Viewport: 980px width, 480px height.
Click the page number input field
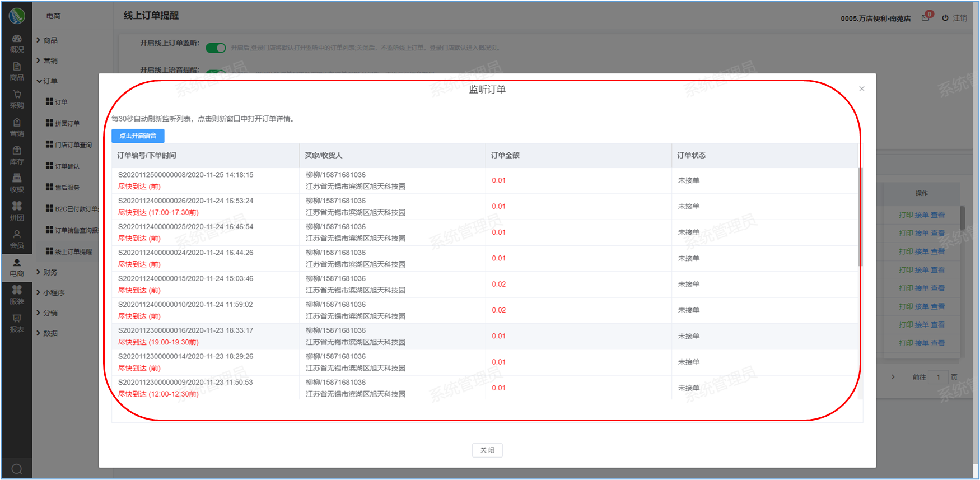point(938,377)
